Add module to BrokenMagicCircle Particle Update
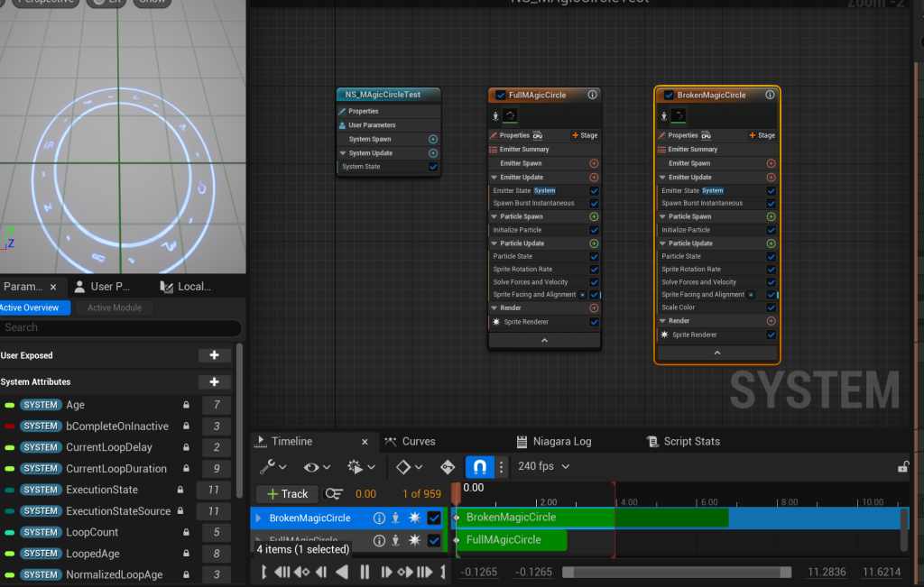This screenshot has height=587, width=924. click(771, 243)
